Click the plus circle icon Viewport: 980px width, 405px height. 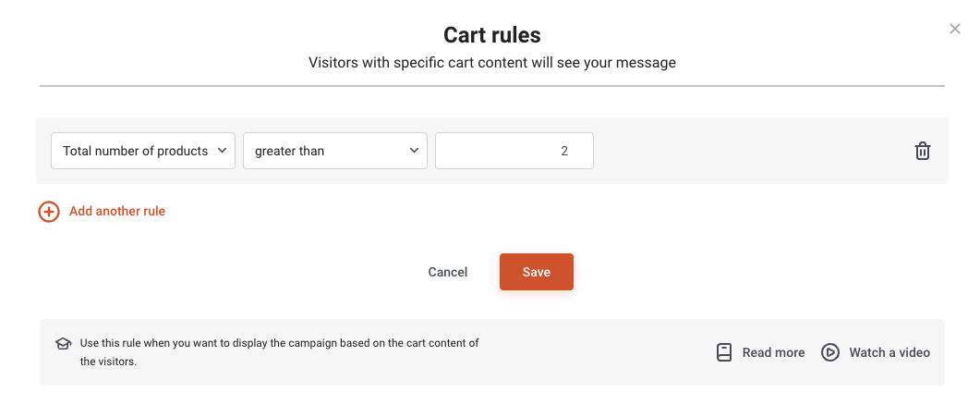pyautogui.click(x=49, y=212)
